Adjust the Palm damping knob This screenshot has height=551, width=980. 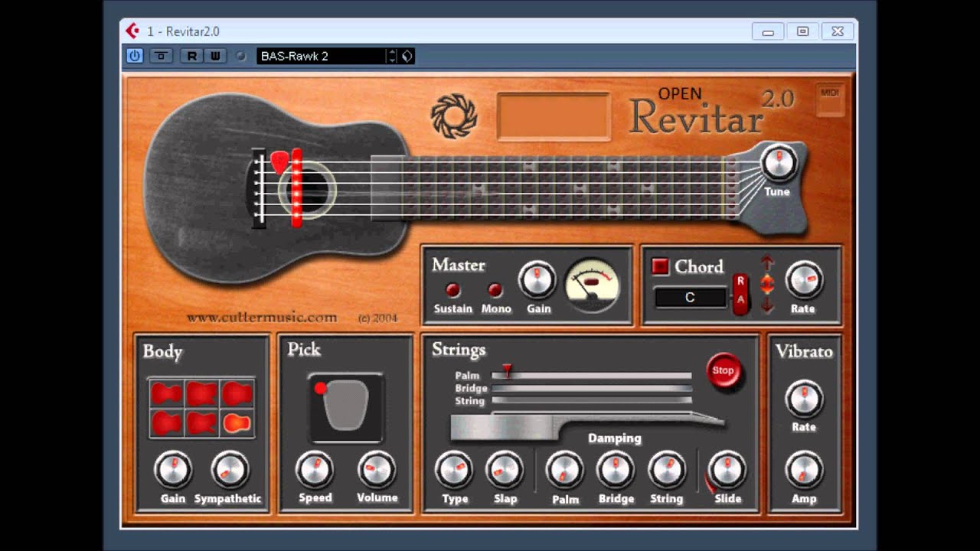click(565, 470)
